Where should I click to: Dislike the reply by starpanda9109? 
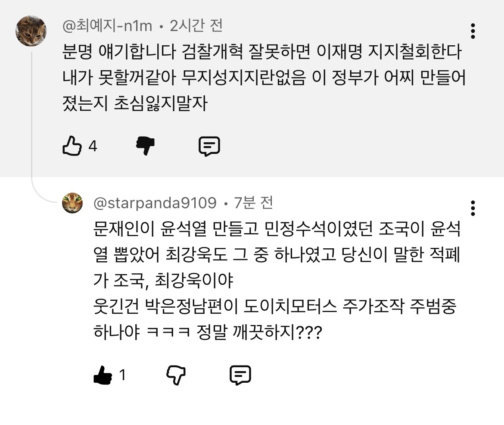(x=176, y=375)
